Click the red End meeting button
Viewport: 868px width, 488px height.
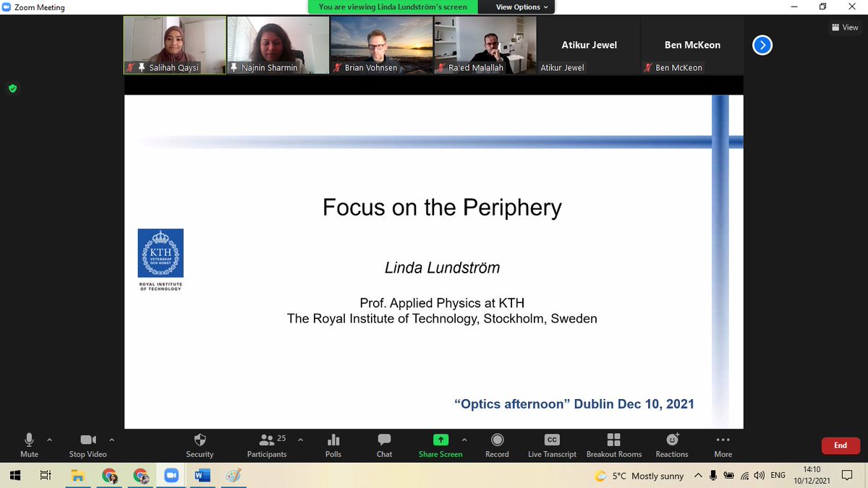pos(841,445)
